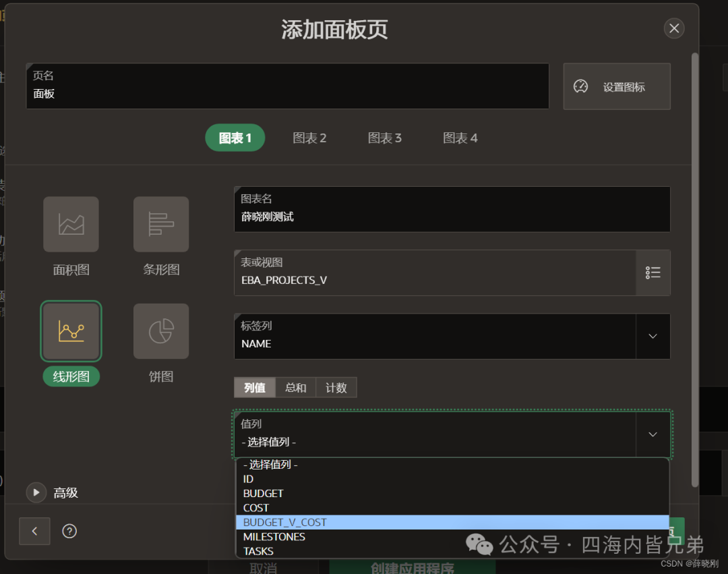Select ID from the value column list
This screenshot has height=574, width=728.
pos(452,479)
